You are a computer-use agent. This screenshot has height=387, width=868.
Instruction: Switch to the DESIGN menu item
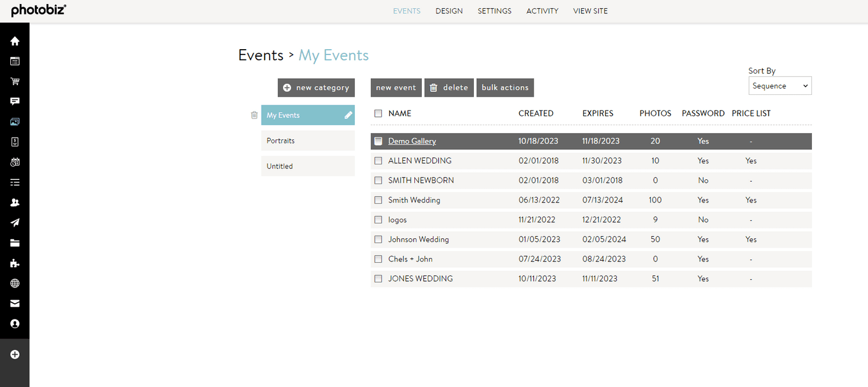[449, 10]
